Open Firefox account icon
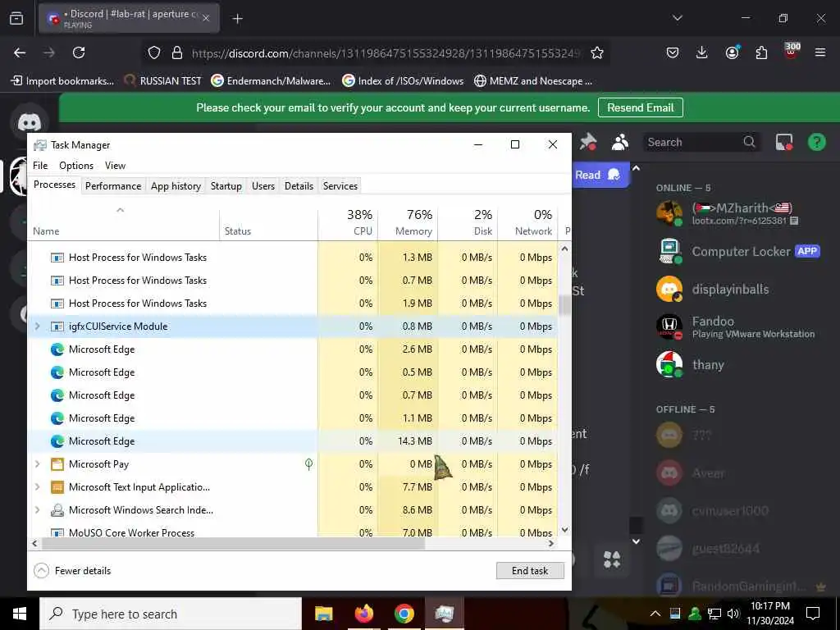The height and width of the screenshot is (630, 840). click(732, 52)
